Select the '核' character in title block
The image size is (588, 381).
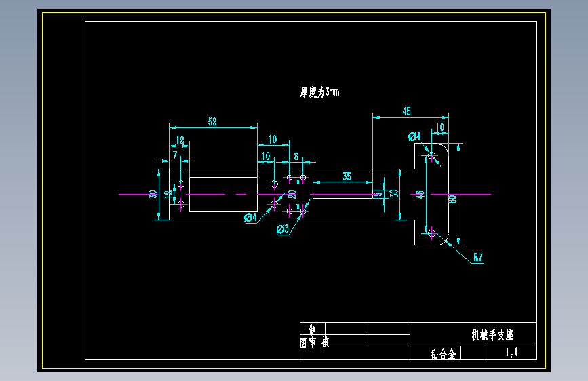coord(325,342)
